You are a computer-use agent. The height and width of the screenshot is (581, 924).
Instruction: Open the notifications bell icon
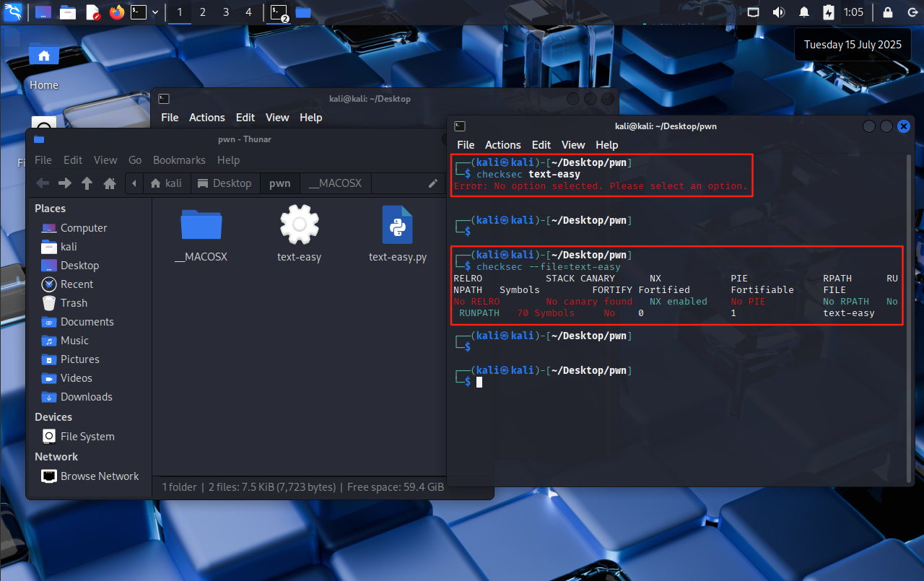(x=803, y=12)
